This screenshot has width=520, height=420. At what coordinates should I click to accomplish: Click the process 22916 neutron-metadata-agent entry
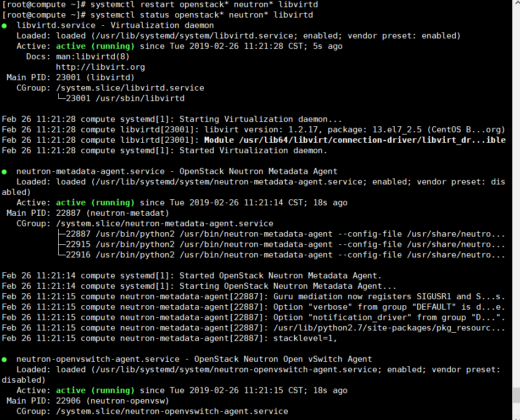[285, 255]
